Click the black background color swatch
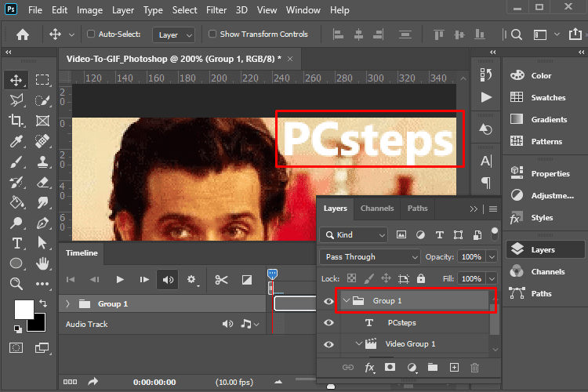This screenshot has width=588, height=392. [39, 325]
